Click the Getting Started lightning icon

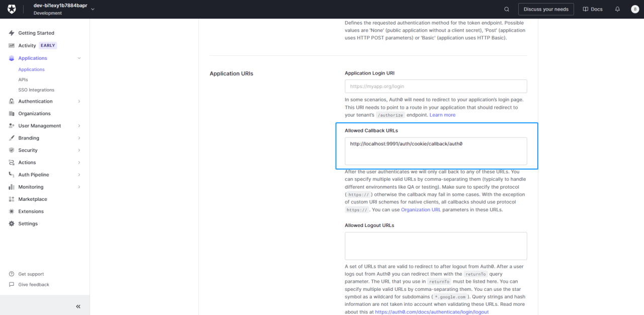click(12, 33)
